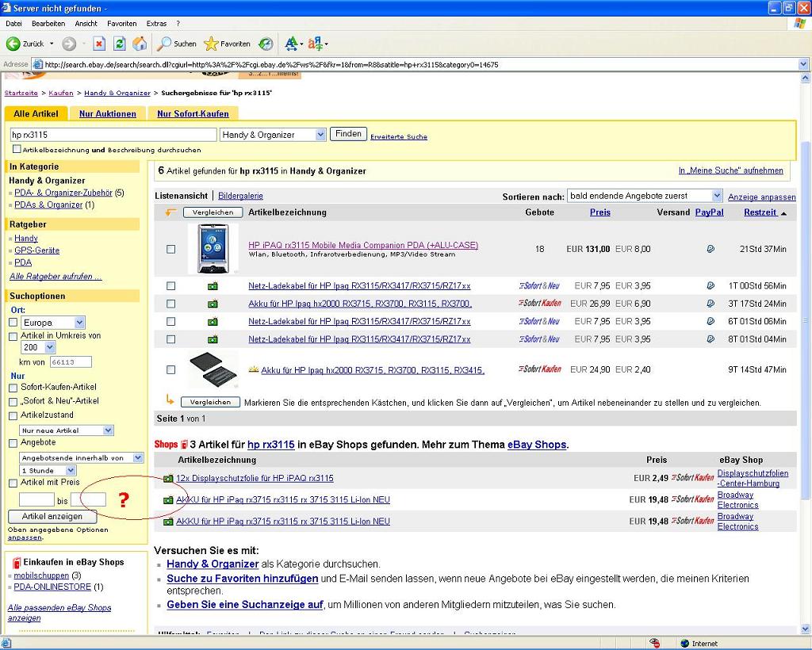This screenshot has width=812, height=650.
Task: Open the HP iPAQ rx3115 product thumbnail
Action: click(213, 249)
